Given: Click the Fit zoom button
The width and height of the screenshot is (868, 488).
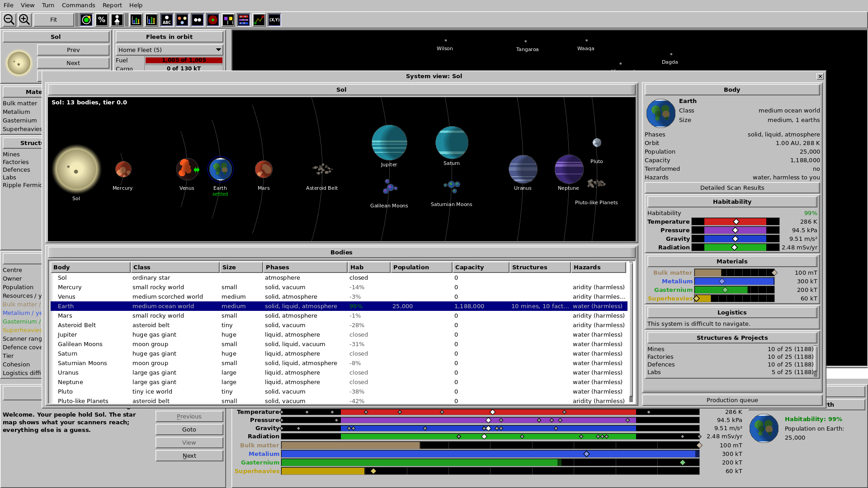Looking at the screenshot, I should pyautogui.click(x=54, y=20).
